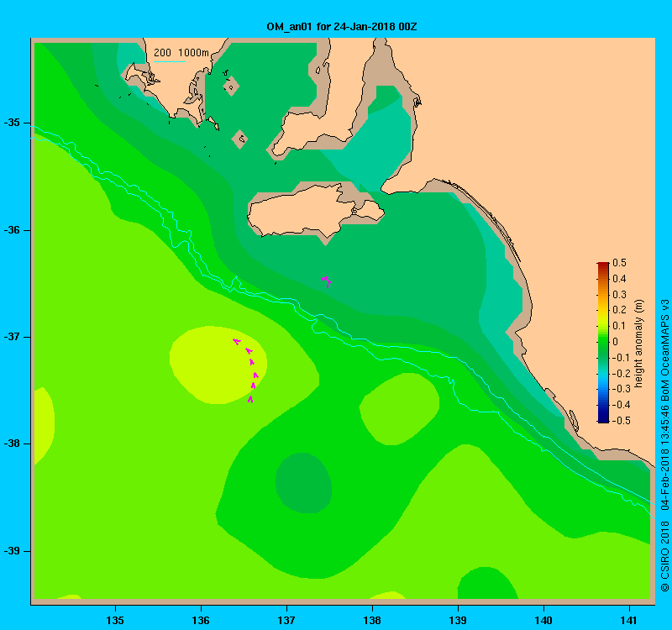Click the longitude label 140
The height and width of the screenshot is (630, 672).
click(x=543, y=620)
